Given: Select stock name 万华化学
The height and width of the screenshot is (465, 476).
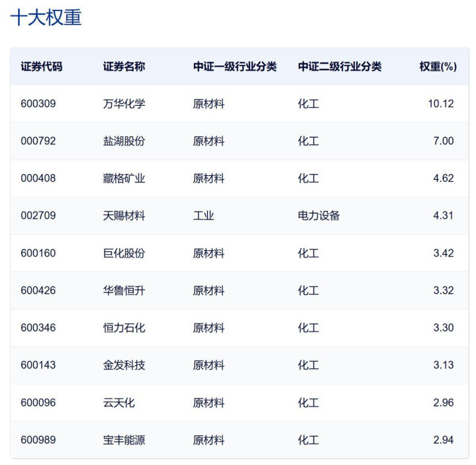Looking at the screenshot, I should pos(124,104).
